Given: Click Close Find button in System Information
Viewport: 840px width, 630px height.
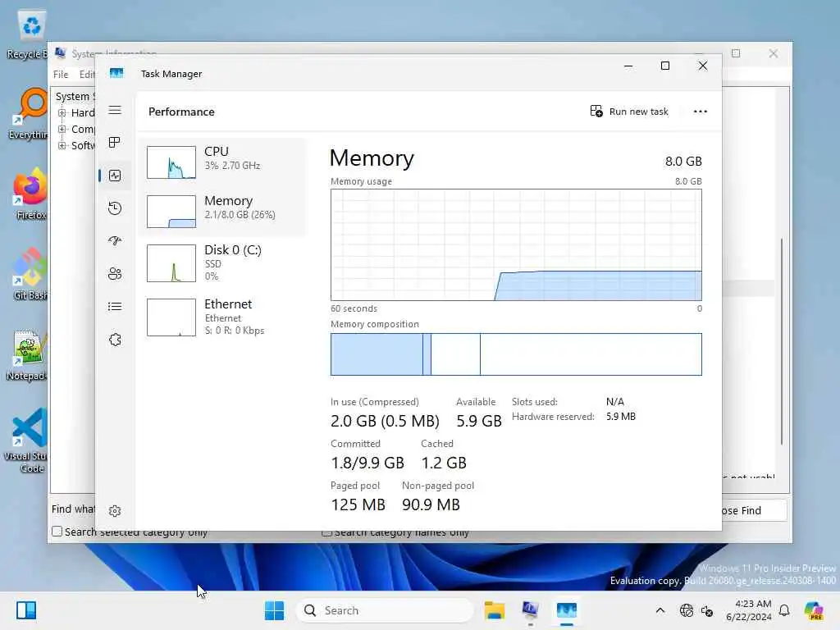Looking at the screenshot, I should 755,510.
